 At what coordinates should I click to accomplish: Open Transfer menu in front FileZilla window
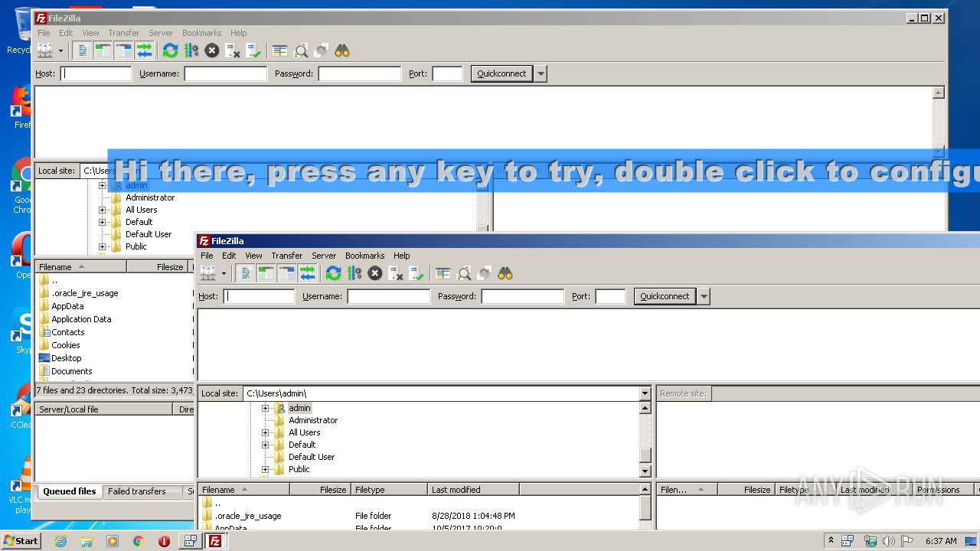(286, 256)
